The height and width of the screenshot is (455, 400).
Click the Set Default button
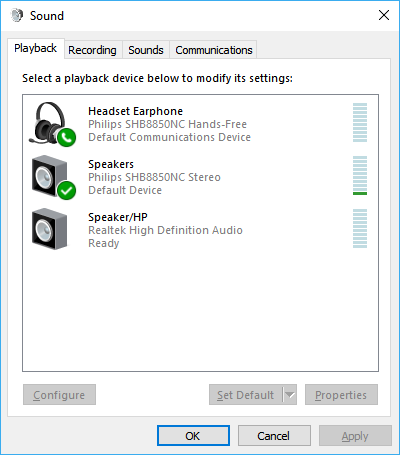coord(246,395)
